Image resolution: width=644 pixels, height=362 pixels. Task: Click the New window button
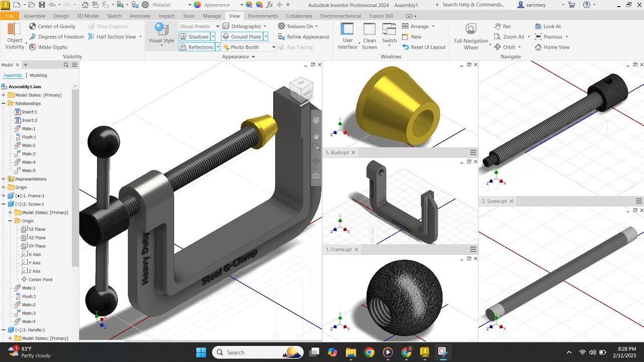412,37
